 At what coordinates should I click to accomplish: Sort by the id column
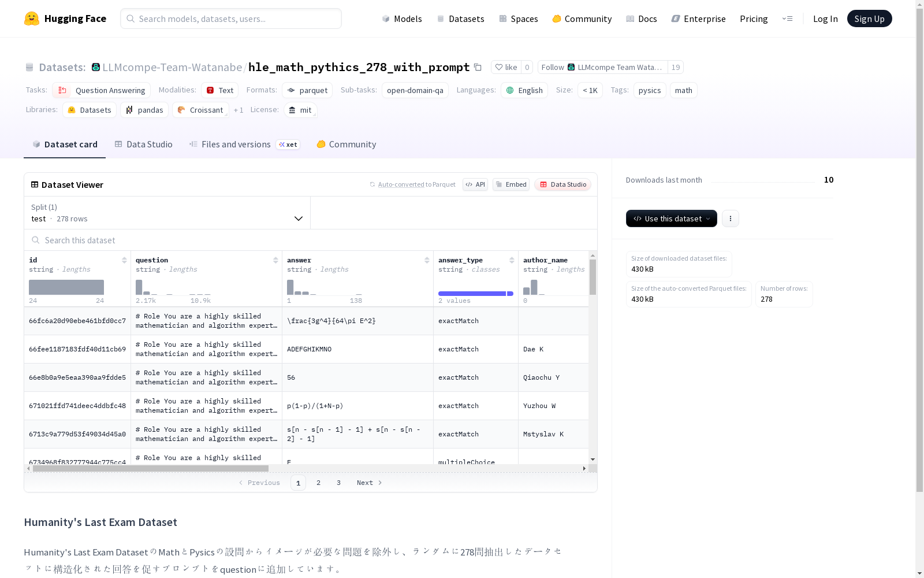pyautogui.click(x=124, y=260)
